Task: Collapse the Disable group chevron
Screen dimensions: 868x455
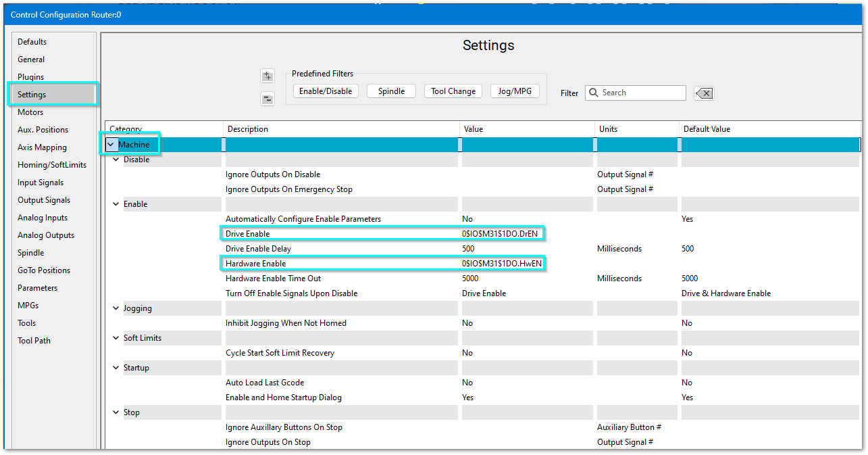Action: point(116,160)
